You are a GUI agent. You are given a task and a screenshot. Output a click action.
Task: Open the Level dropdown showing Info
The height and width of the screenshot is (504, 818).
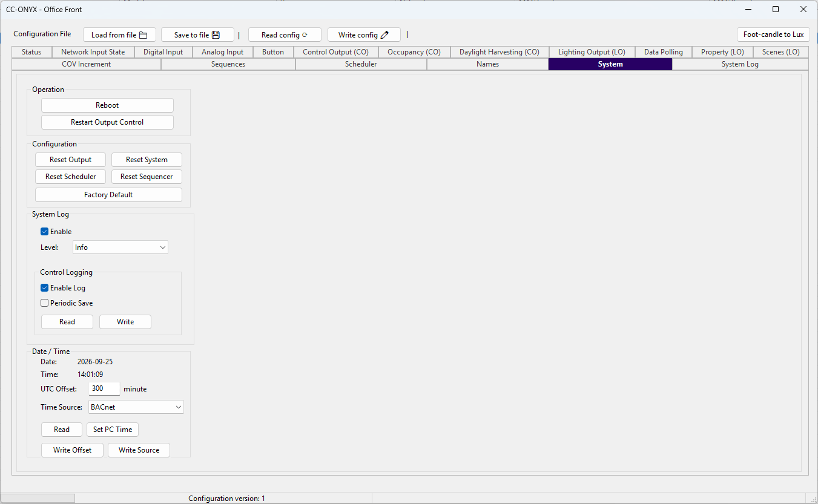[120, 247]
